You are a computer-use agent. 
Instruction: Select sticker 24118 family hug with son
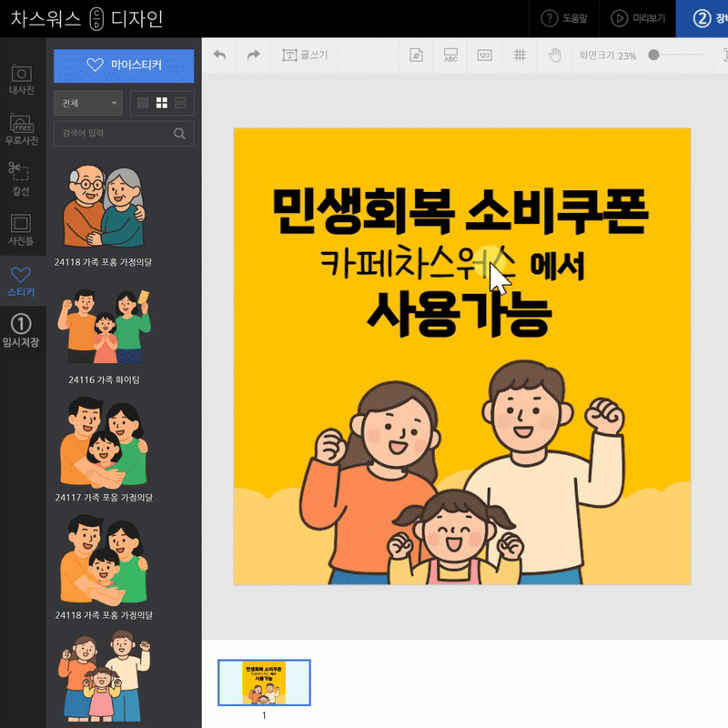[x=104, y=559]
